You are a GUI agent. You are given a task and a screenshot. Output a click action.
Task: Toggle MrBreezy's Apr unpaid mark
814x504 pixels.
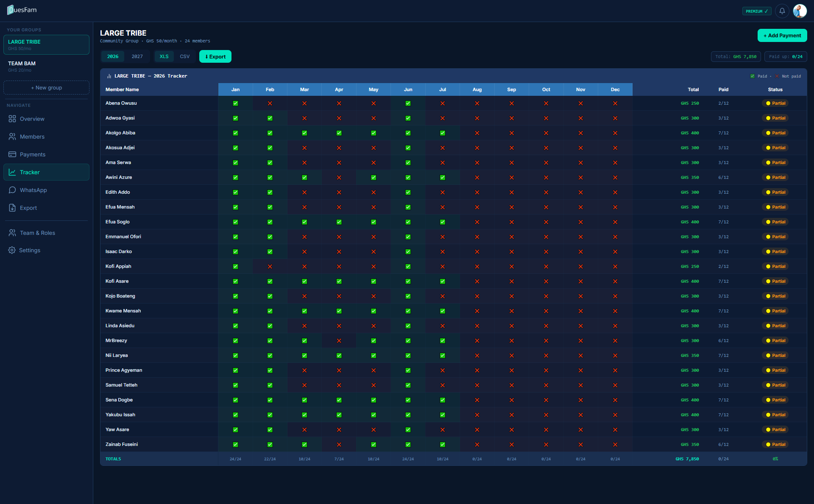point(339,341)
